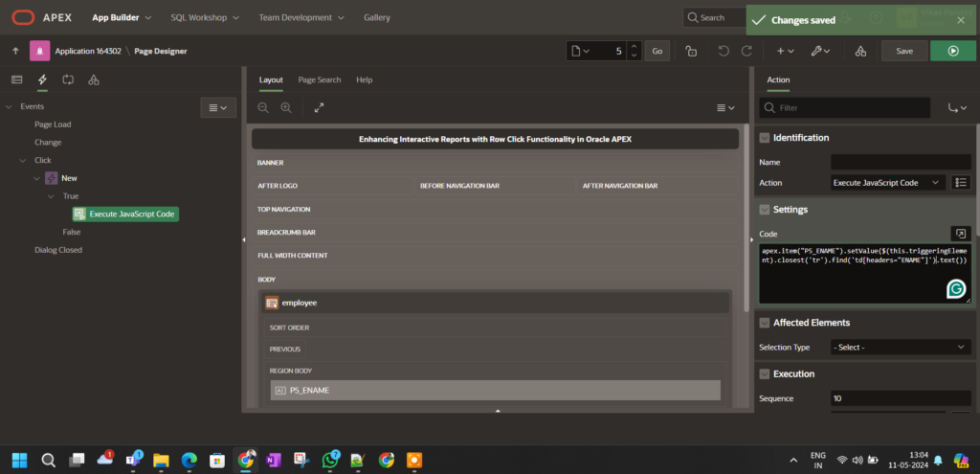Switch to the Page Search tab
The image size is (980, 474).
coord(319,79)
